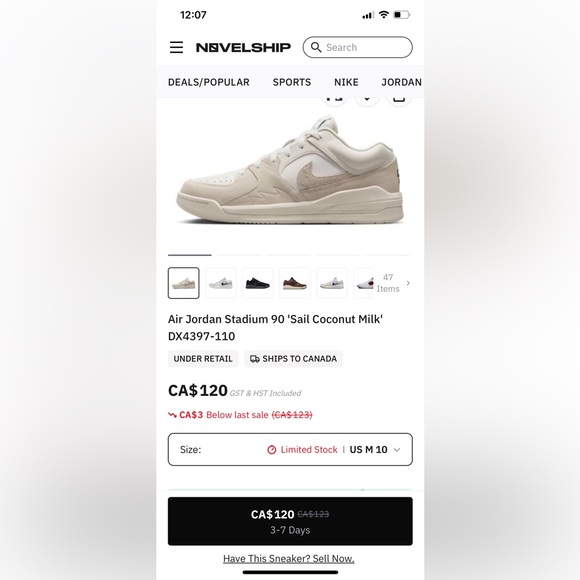The image size is (580, 580).
Task: Click the Search input field
Action: 357,47
